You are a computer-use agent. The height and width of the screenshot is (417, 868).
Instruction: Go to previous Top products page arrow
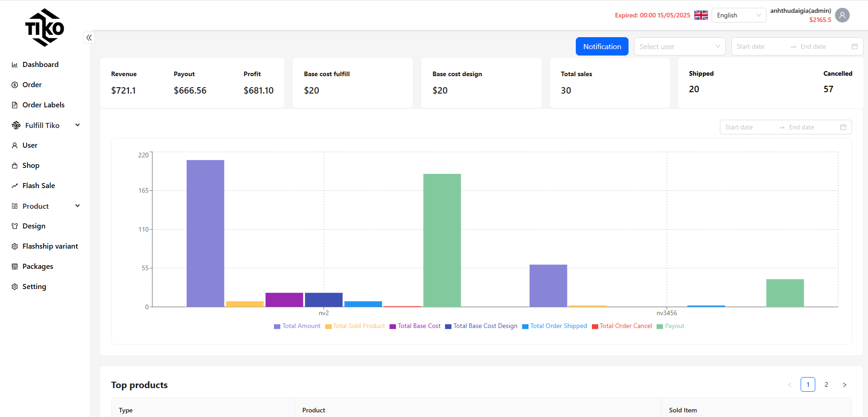(790, 385)
